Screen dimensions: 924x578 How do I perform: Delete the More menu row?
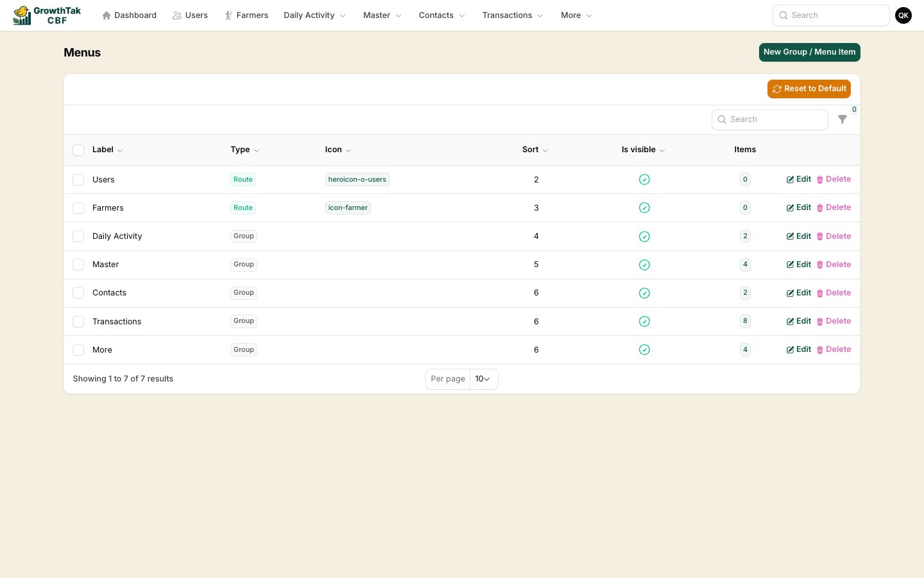pyautogui.click(x=834, y=349)
